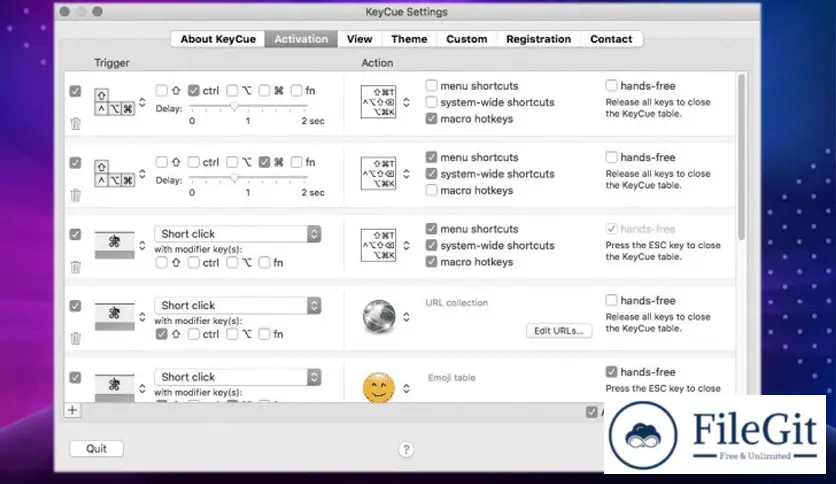Open action type stepper beside the globe icon
836x484 pixels.
click(x=406, y=317)
